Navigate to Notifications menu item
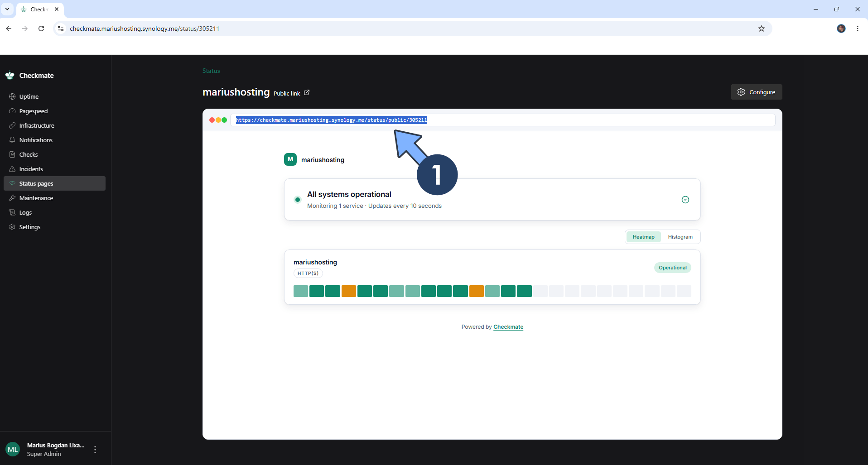This screenshot has height=465, width=868. click(54, 140)
